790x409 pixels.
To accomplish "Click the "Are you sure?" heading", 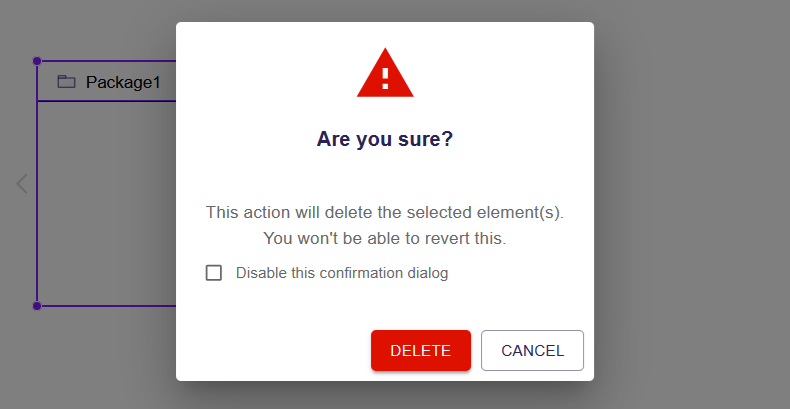I will (x=385, y=139).
